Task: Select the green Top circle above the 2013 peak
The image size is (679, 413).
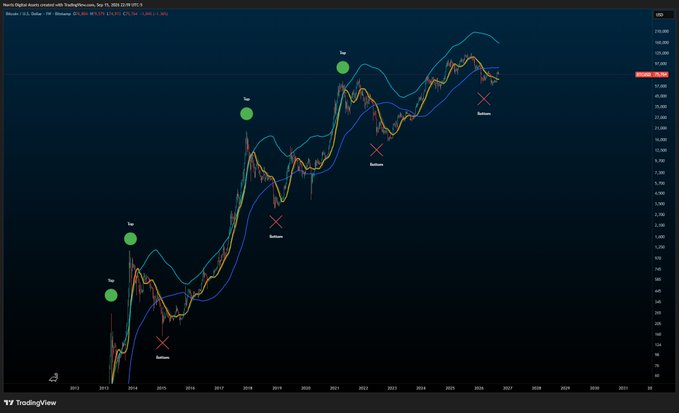Action: [111, 295]
